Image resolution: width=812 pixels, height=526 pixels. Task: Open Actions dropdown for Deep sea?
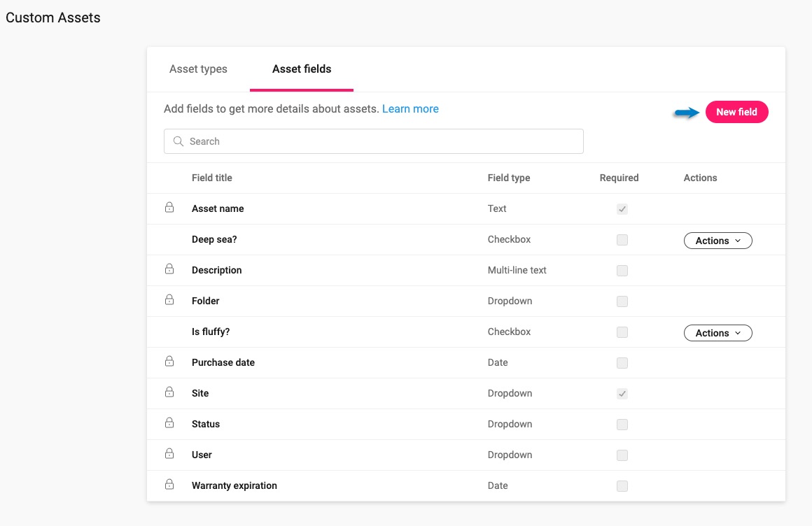click(x=717, y=241)
